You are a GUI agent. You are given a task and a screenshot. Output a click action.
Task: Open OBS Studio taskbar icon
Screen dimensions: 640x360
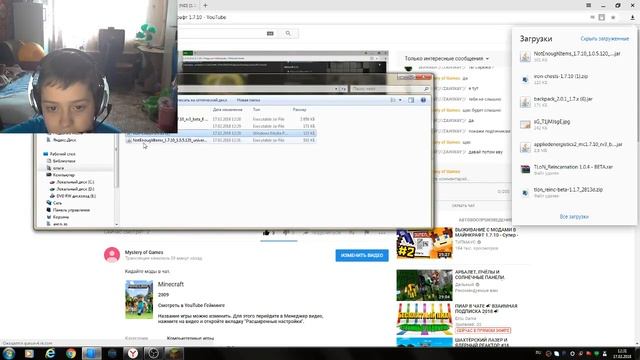click(153, 353)
